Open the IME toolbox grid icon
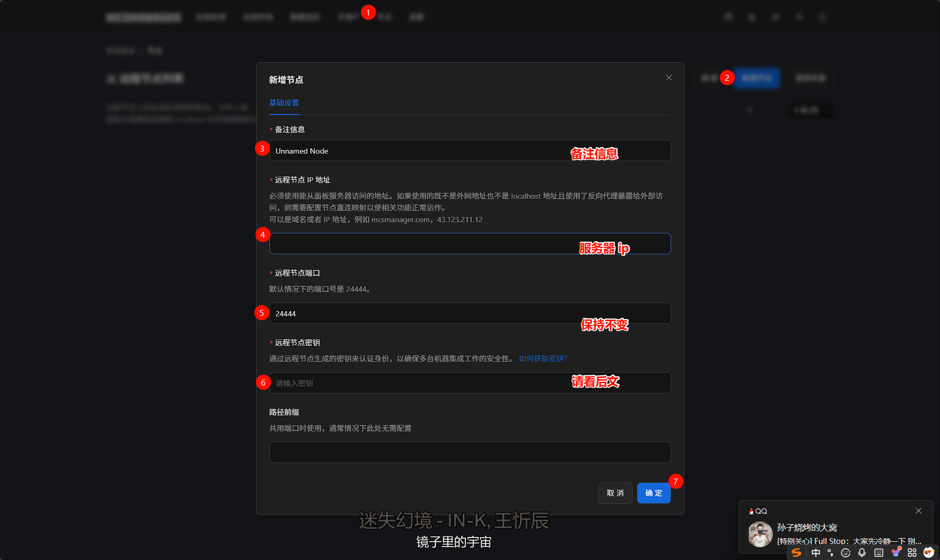The height and width of the screenshot is (560, 940). coord(912,553)
